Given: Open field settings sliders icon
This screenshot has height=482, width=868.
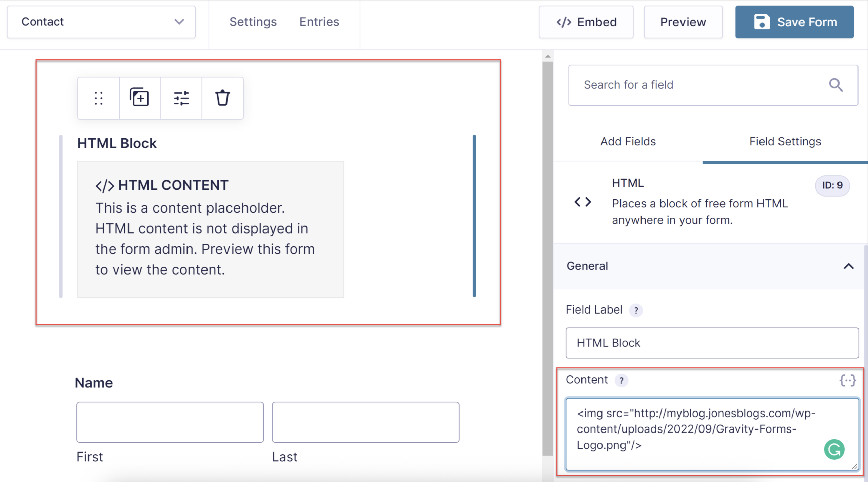Looking at the screenshot, I should tap(181, 98).
